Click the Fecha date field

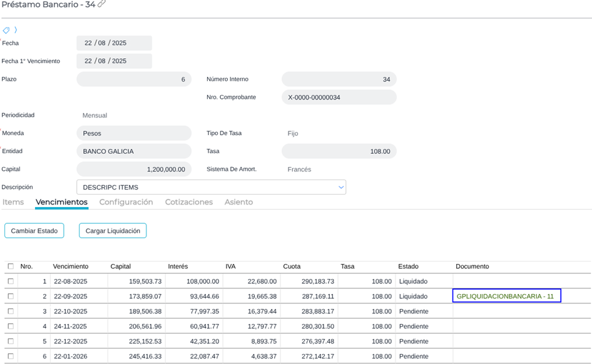pyautogui.click(x=114, y=43)
